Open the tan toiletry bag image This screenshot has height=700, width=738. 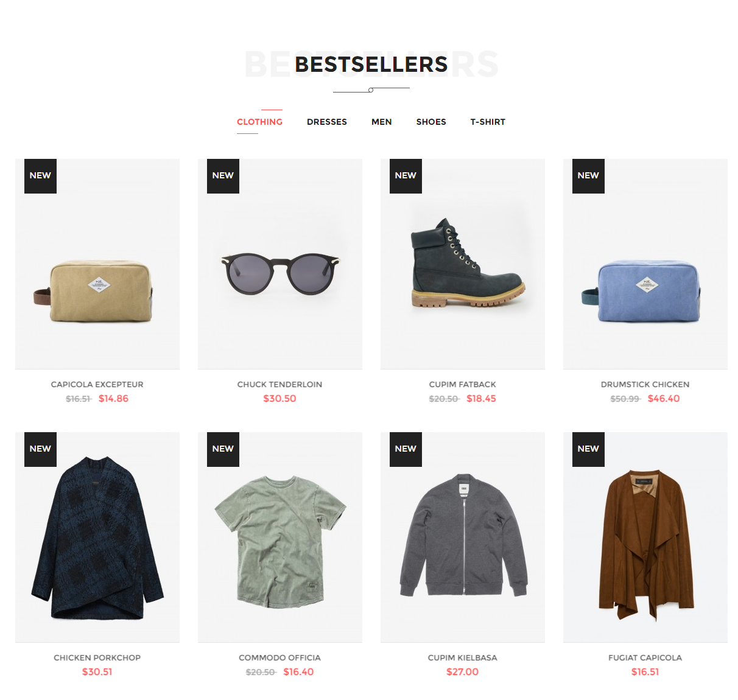(x=97, y=264)
